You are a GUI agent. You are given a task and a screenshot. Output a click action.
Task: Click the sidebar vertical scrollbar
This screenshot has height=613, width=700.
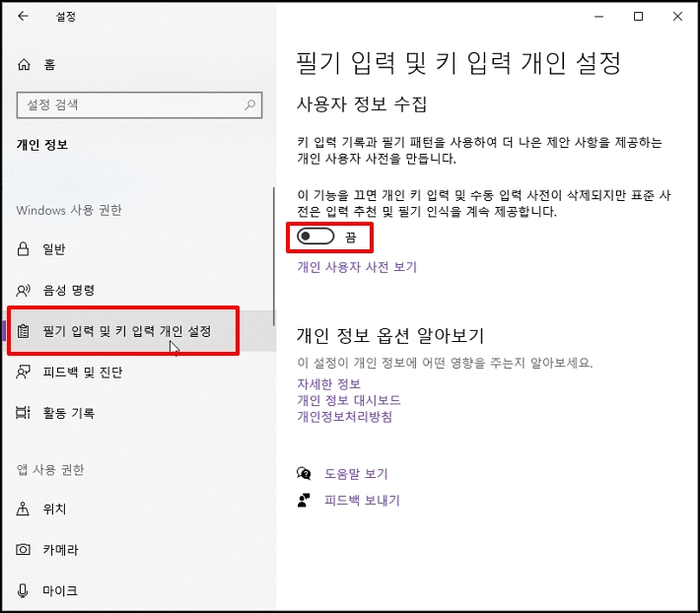tap(274, 256)
